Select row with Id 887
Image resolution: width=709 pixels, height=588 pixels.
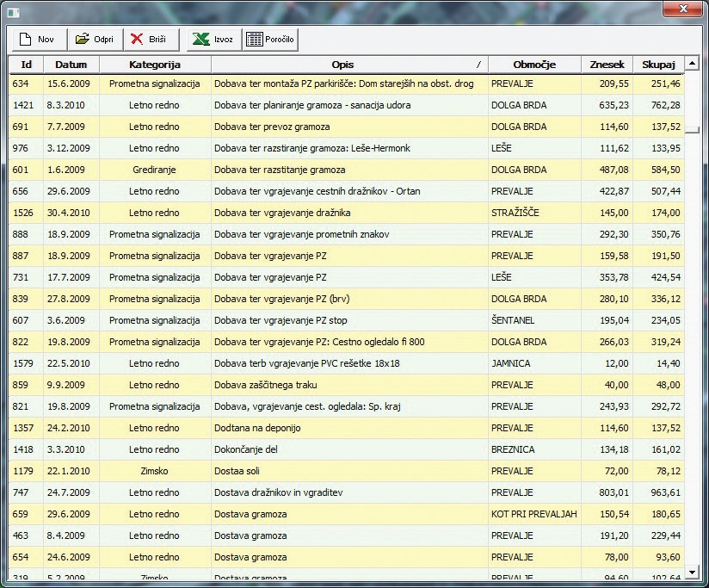click(347, 256)
